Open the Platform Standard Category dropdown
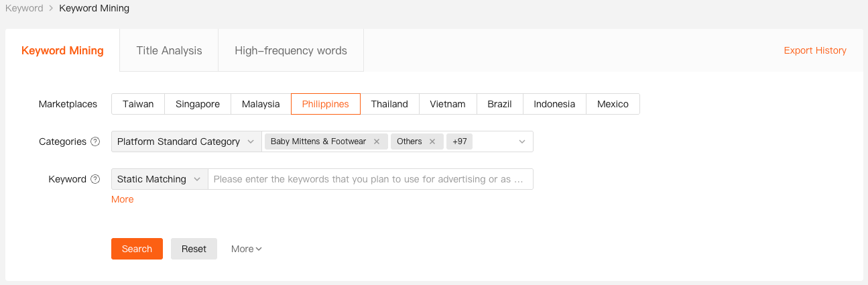The height and width of the screenshot is (285, 868). tap(186, 141)
